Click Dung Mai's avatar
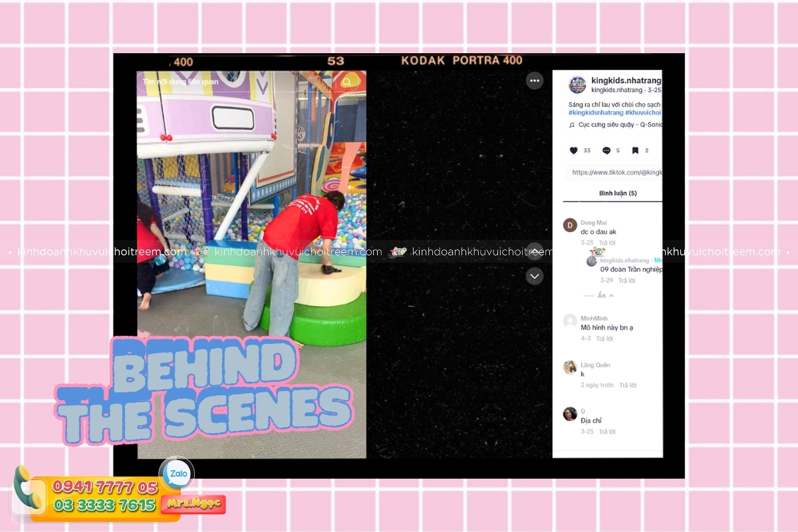Screen dimensions: 798x532 click(x=570, y=225)
